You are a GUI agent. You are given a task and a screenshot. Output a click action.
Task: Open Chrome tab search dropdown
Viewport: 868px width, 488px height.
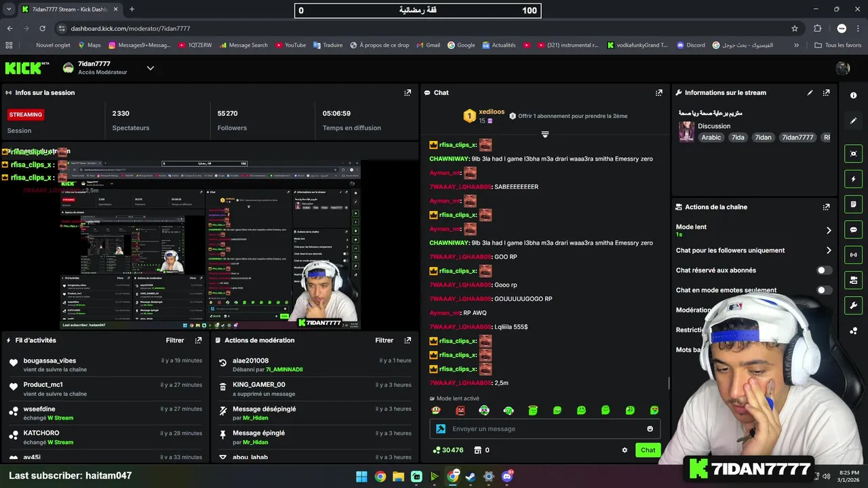[9, 9]
